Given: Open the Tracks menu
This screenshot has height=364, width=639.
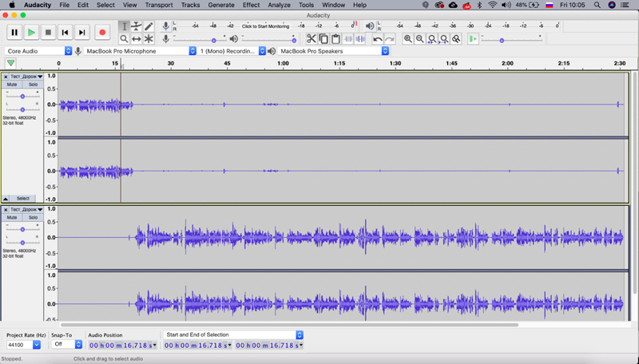Looking at the screenshot, I should (190, 5).
